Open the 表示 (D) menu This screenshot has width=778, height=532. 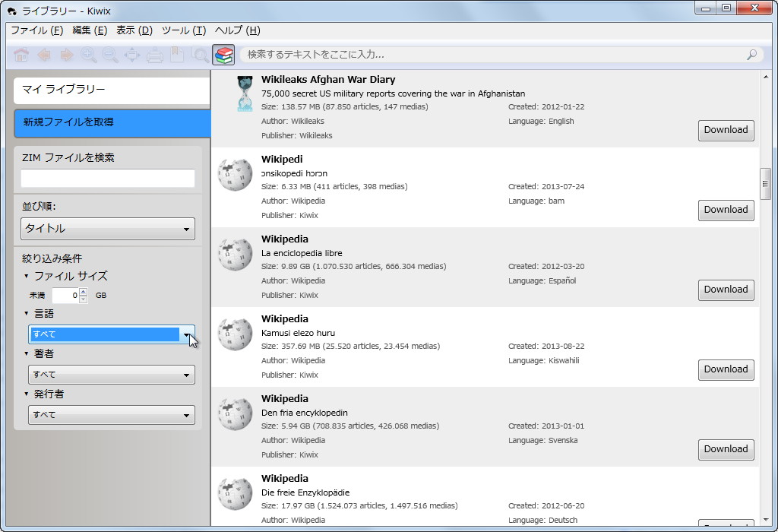134,30
